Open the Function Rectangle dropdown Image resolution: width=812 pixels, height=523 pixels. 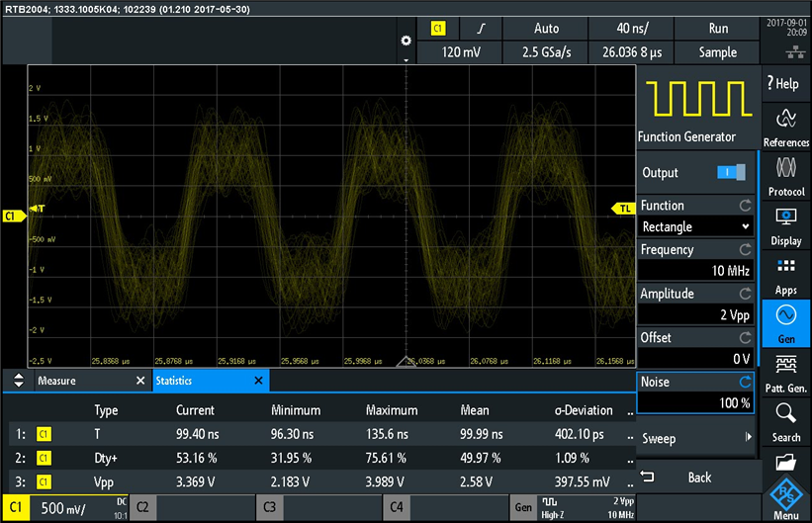coord(695,227)
